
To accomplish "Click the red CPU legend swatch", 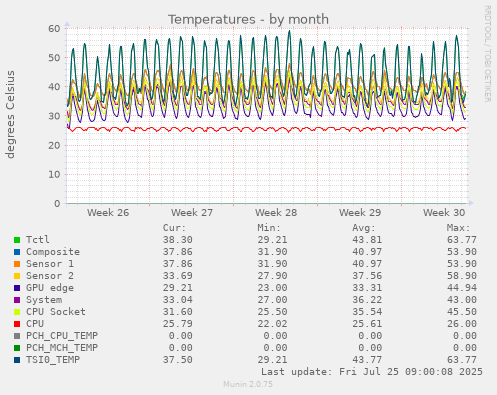I will (17, 324).
